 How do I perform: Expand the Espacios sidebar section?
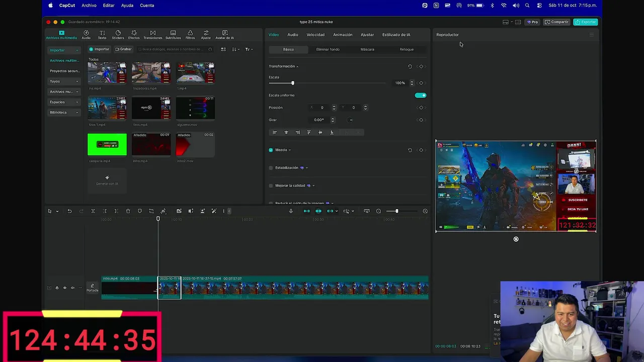pos(64,102)
